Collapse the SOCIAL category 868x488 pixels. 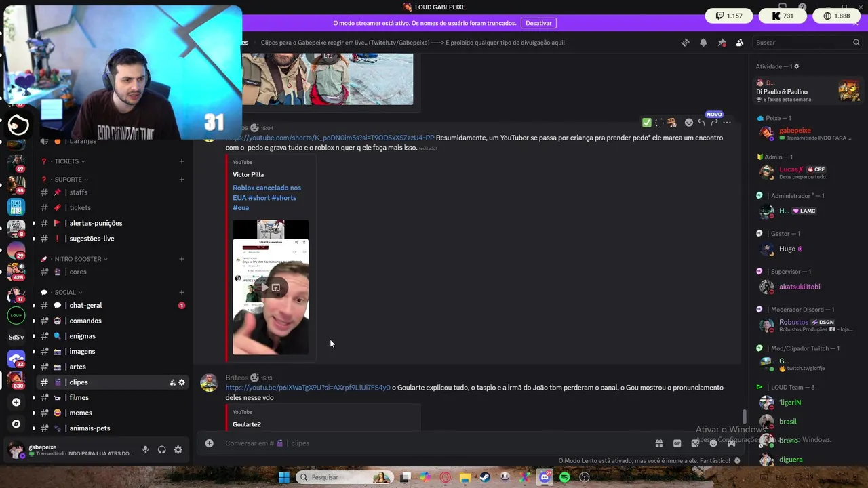pos(65,293)
